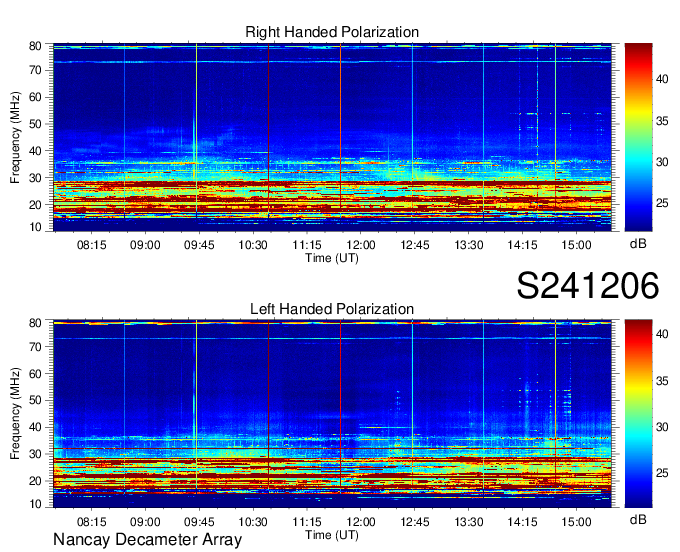Click the 70 frequency tick on lower plot
Screen dimensions: 680x552
(x=36, y=347)
